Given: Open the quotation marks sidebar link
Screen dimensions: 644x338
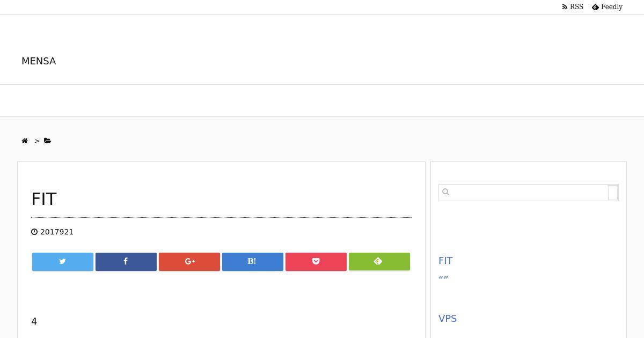Looking at the screenshot, I should point(443,279).
